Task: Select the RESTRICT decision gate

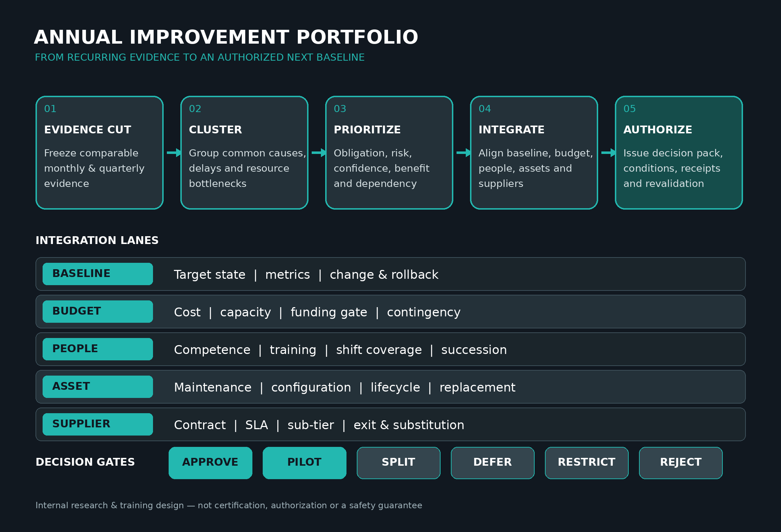Action: tap(587, 463)
